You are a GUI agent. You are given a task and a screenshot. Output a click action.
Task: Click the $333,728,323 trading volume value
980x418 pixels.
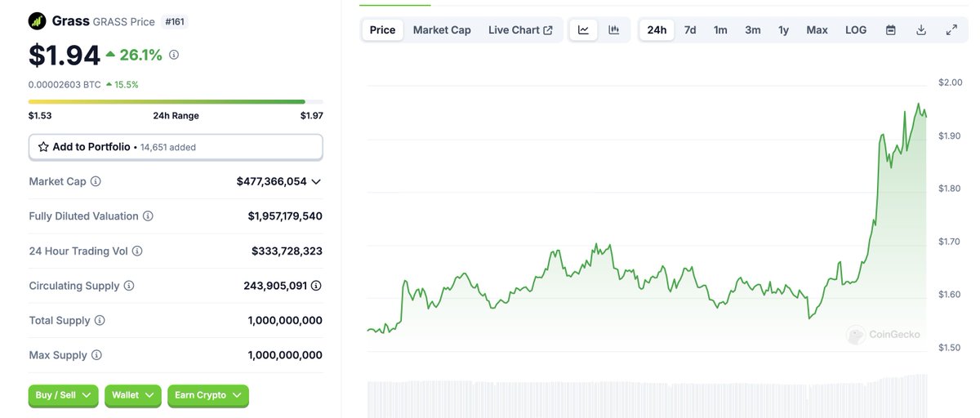pyautogui.click(x=287, y=251)
